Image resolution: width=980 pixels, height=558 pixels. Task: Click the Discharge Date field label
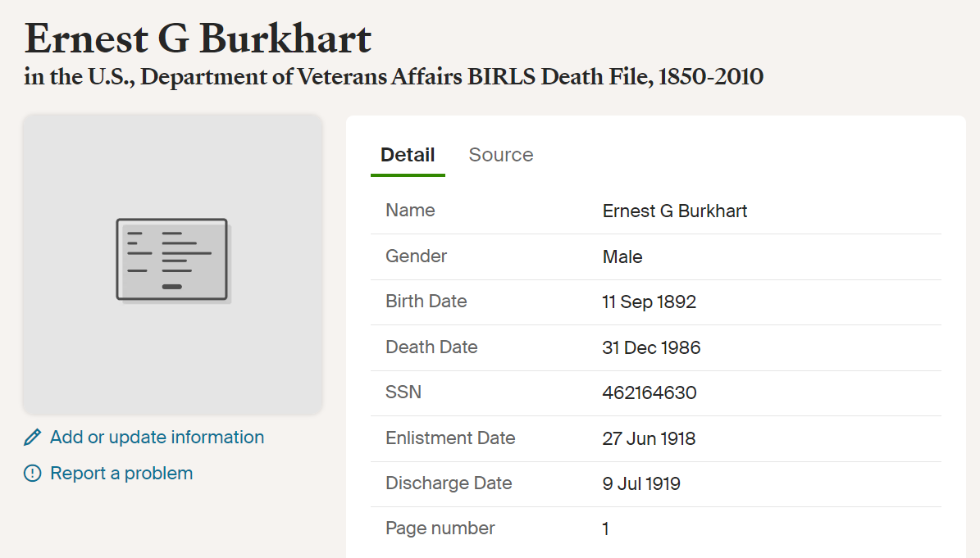point(449,483)
